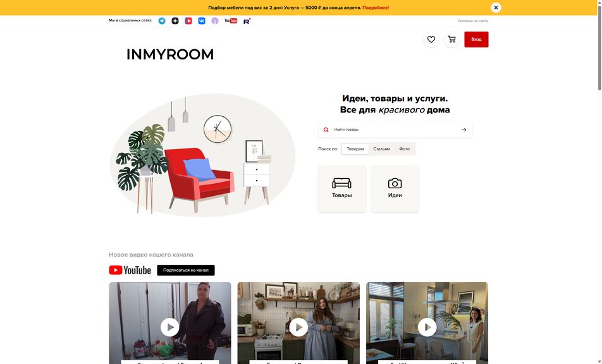Open favorites with the heart icon

tap(431, 40)
